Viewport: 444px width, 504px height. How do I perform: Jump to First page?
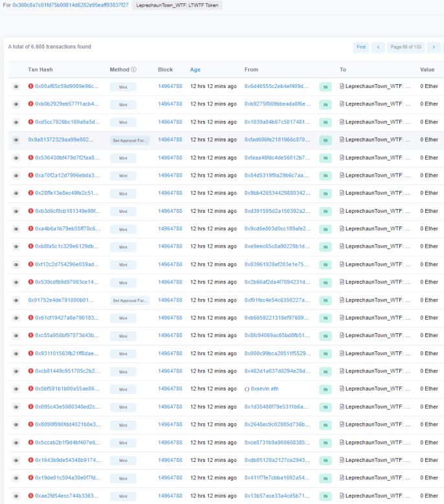click(x=361, y=47)
